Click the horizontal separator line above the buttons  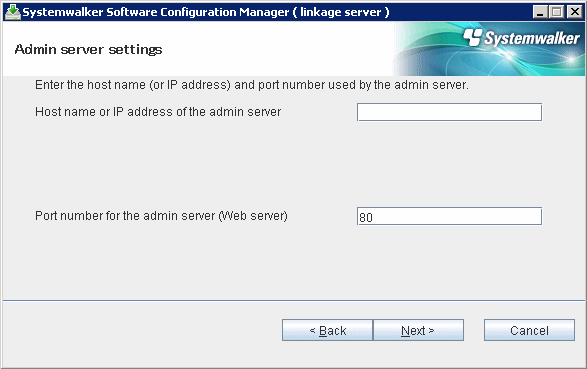click(x=294, y=300)
